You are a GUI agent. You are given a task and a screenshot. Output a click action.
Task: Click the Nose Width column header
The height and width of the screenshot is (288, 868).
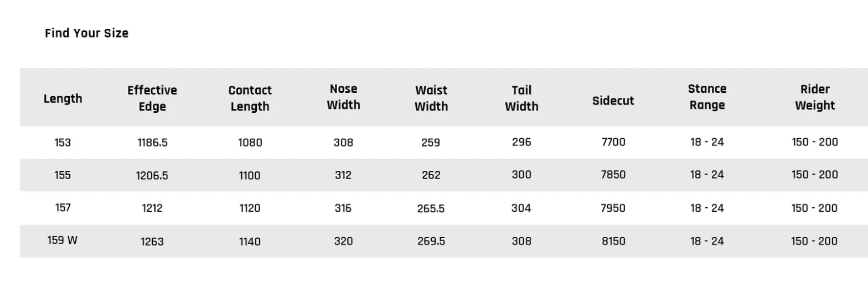[343, 97]
